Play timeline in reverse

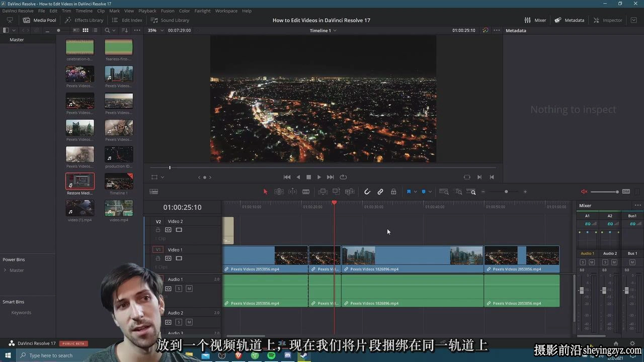click(x=298, y=177)
